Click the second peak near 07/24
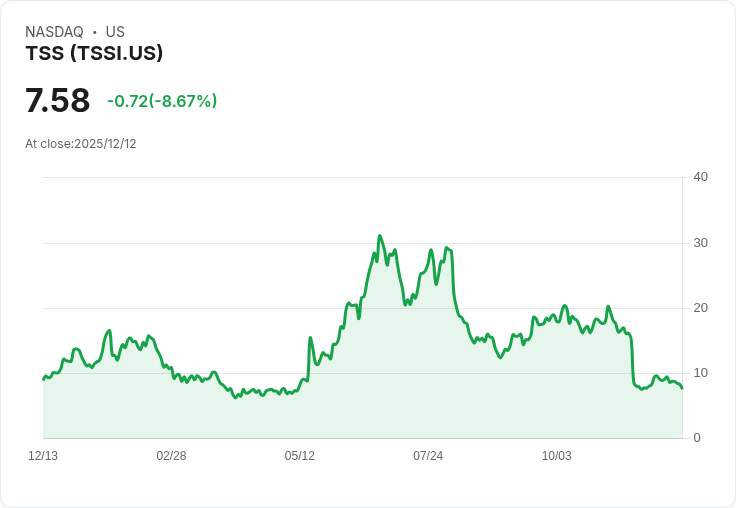The width and height of the screenshot is (736, 508). point(446,247)
